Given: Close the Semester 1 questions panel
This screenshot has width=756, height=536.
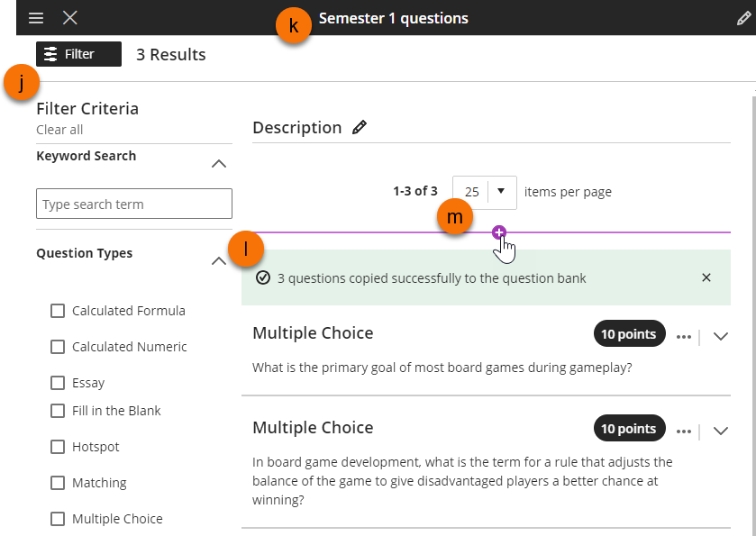Looking at the screenshot, I should pyautogui.click(x=70, y=18).
